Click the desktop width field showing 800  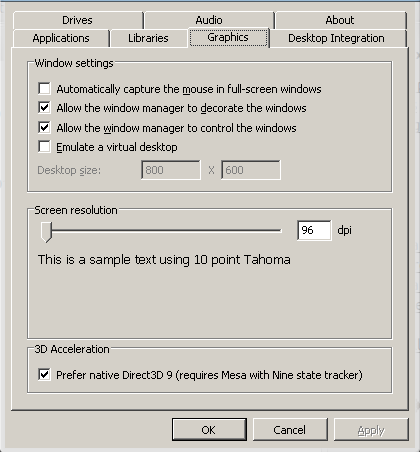click(171, 170)
